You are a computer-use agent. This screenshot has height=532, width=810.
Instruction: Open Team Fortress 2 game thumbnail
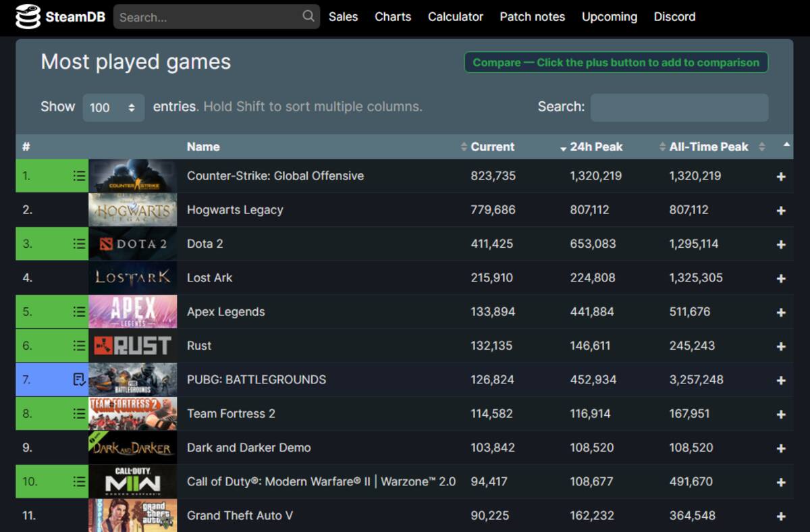tap(133, 414)
